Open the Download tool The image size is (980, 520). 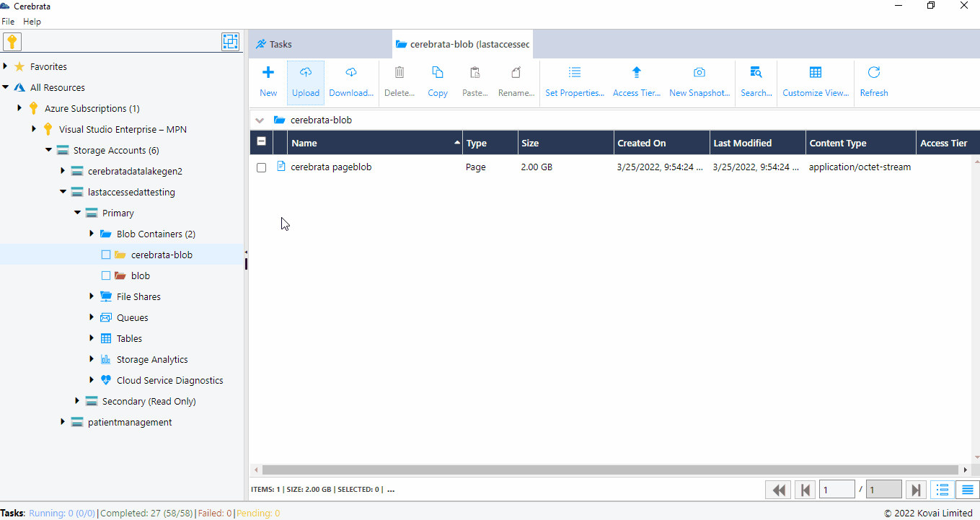(x=351, y=79)
